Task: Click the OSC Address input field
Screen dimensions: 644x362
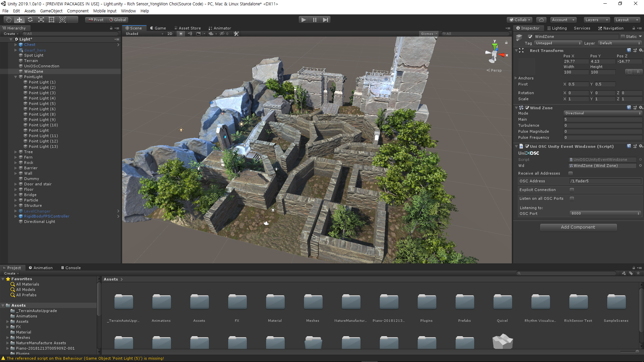Action: (x=605, y=181)
